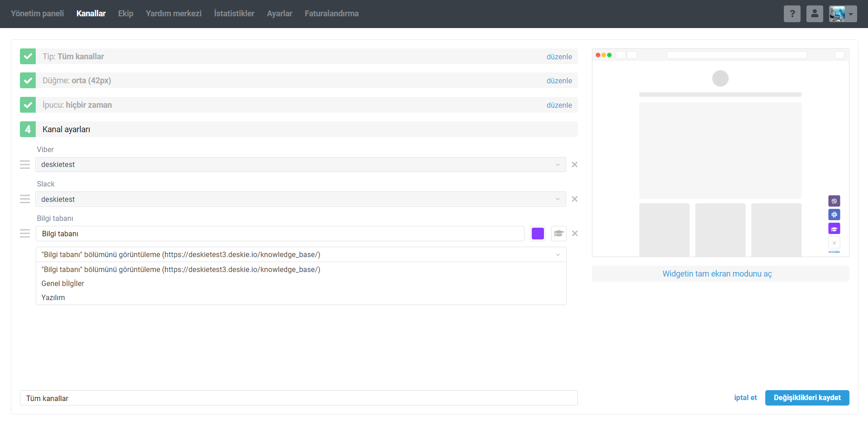Open the Viber account dropdown
The image size is (868, 425).
point(300,165)
